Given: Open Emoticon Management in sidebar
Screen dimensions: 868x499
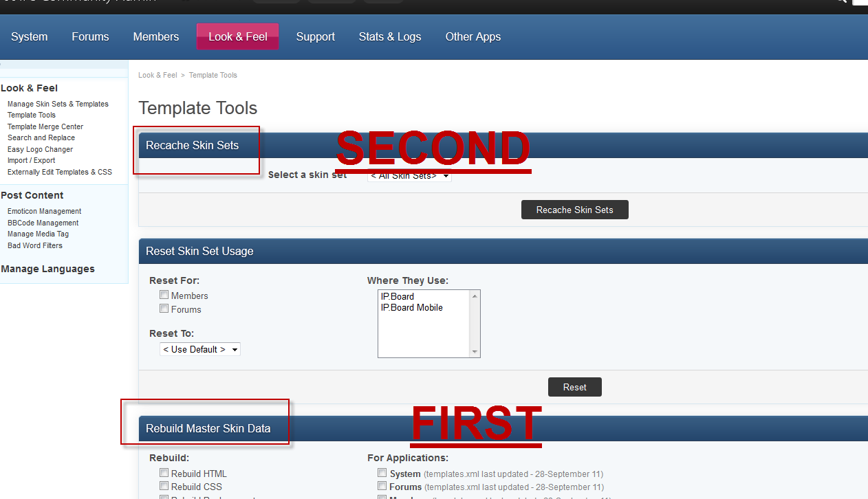Looking at the screenshot, I should (x=44, y=211).
